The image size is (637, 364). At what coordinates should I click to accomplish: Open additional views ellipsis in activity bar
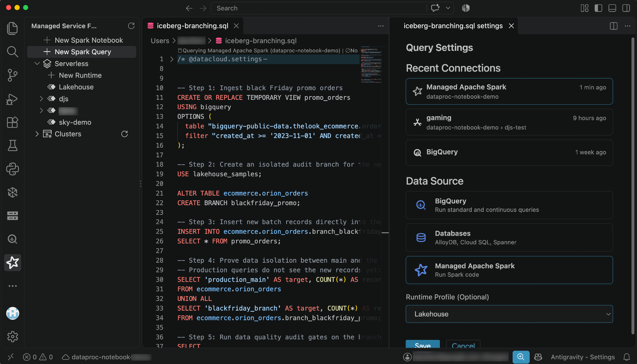(12, 286)
